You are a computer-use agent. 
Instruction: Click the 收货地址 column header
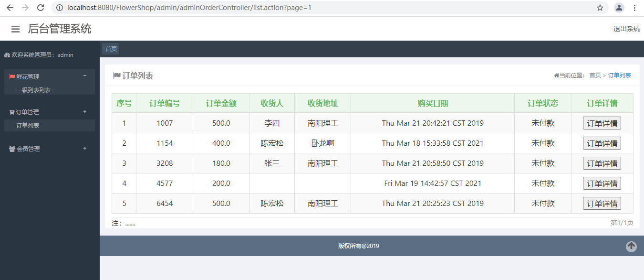323,103
